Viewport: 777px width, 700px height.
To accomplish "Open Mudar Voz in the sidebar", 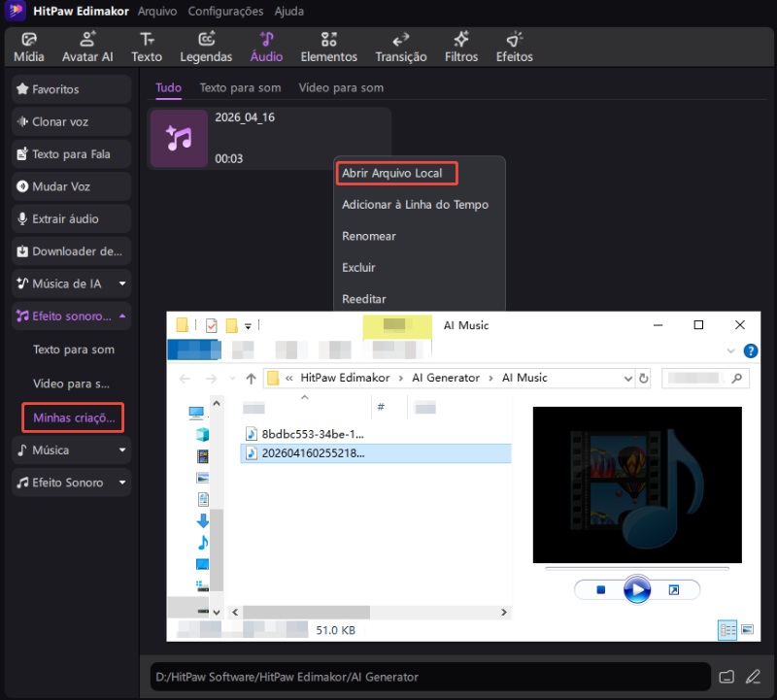I will tap(71, 186).
